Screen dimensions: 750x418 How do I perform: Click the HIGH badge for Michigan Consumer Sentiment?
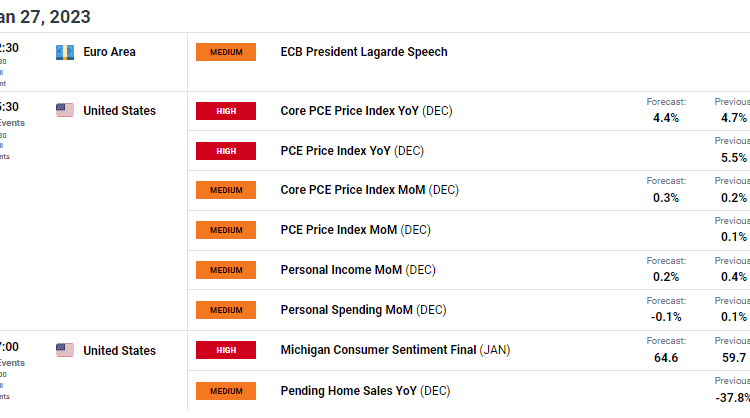(x=226, y=350)
